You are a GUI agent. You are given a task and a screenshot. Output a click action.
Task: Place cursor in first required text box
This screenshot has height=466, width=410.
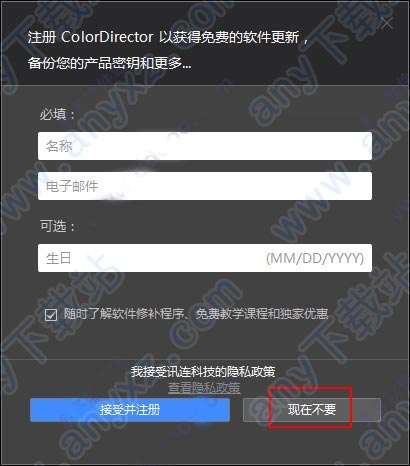(x=205, y=146)
